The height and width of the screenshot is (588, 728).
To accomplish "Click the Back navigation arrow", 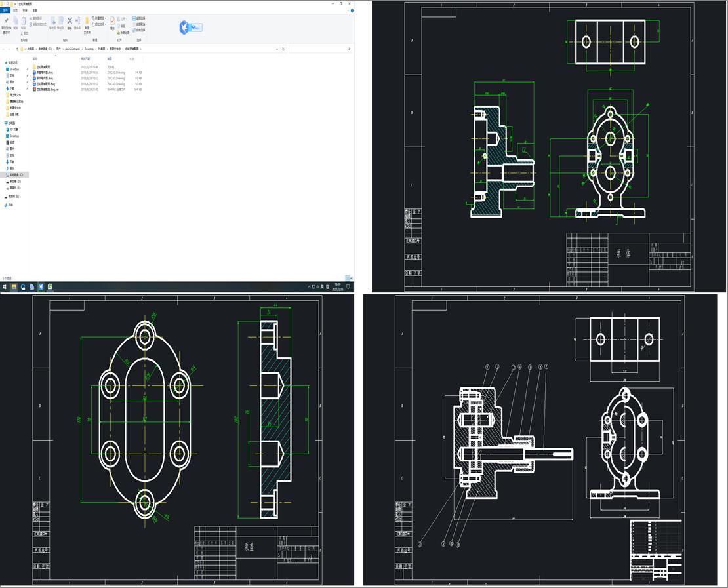I will click(4, 49).
